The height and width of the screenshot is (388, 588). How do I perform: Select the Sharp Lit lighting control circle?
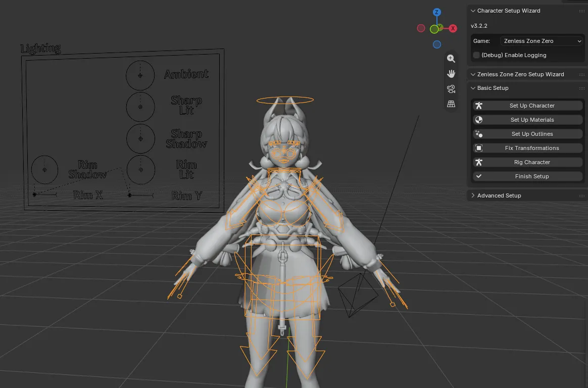140,107
